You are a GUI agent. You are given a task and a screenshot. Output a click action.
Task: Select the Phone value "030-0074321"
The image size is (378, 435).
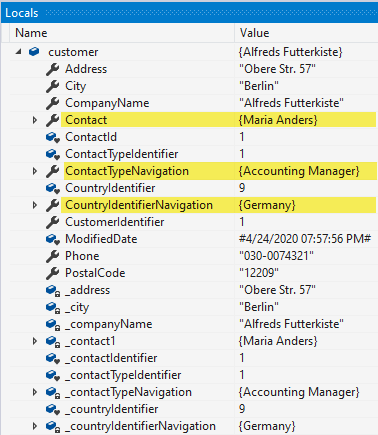coord(276,256)
